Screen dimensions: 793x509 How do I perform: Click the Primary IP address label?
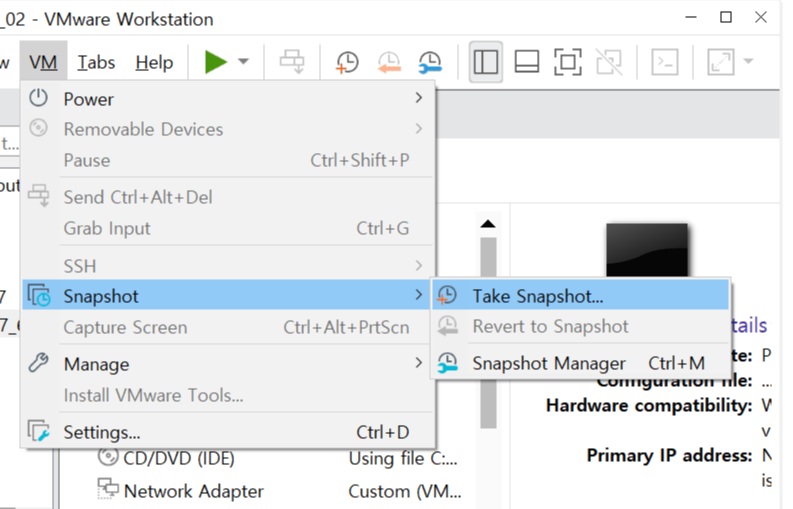click(670, 455)
